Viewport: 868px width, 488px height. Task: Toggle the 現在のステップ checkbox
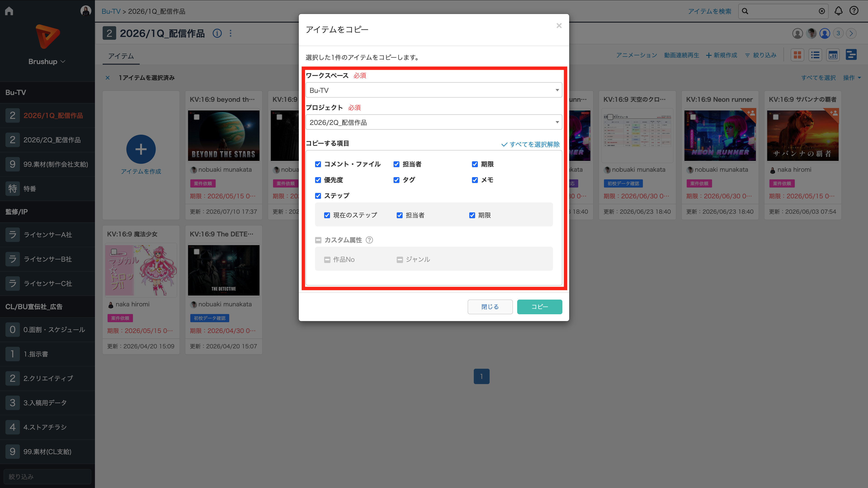coord(327,215)
